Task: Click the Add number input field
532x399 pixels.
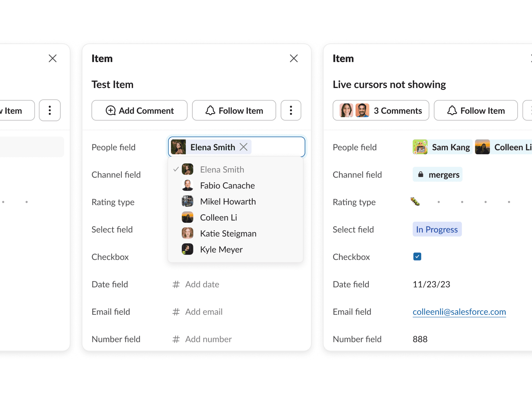Action: click(208, 339)
